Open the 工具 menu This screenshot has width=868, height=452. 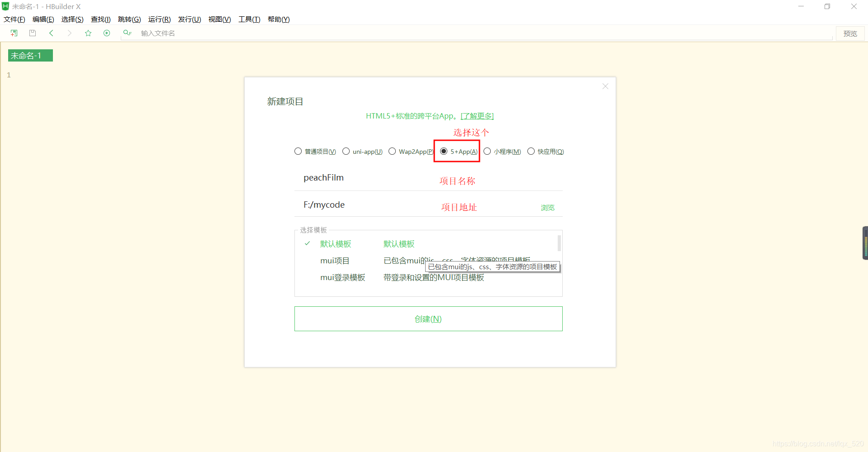(x=249, y=19)
